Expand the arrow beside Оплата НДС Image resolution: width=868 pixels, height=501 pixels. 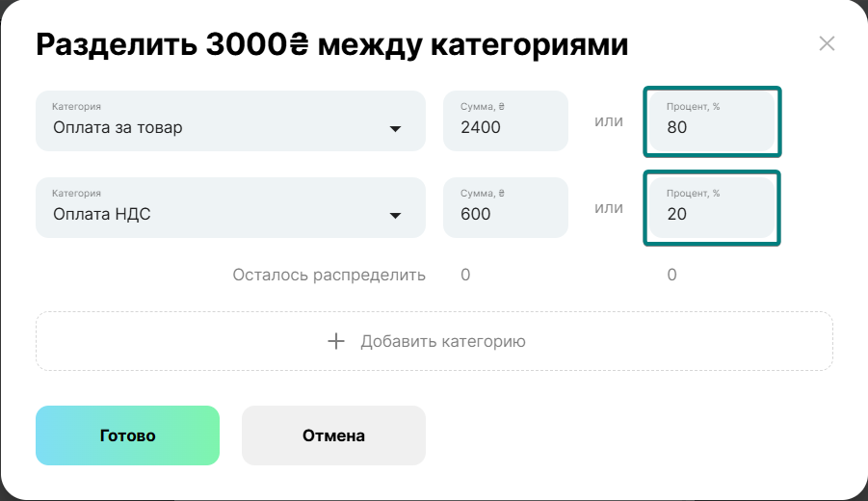[395, 216]
